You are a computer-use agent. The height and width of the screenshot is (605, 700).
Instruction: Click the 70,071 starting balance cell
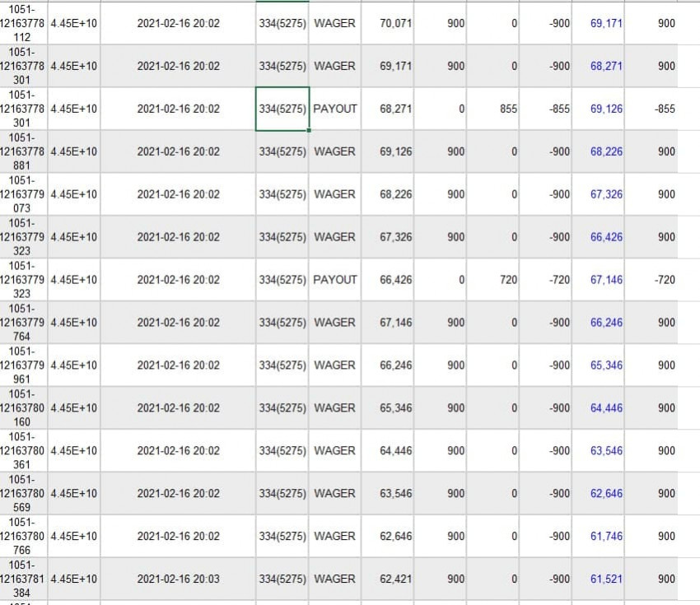coord(388,23)
